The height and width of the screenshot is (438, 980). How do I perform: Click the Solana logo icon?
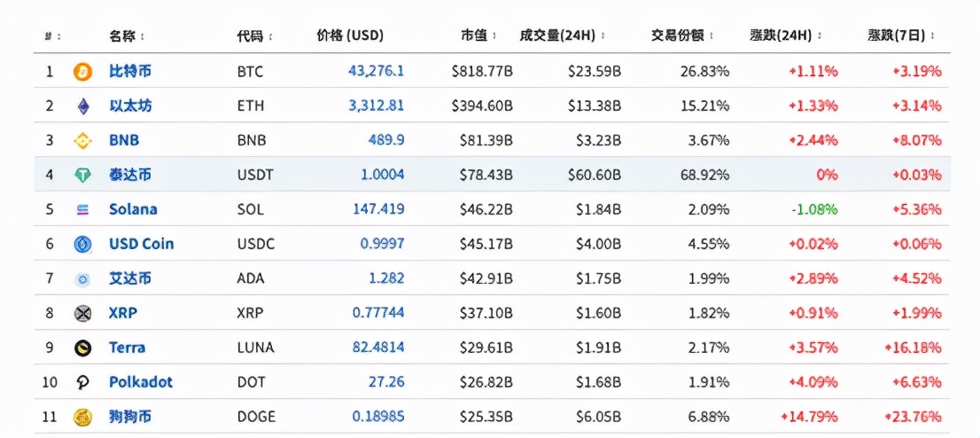[82, 210]
